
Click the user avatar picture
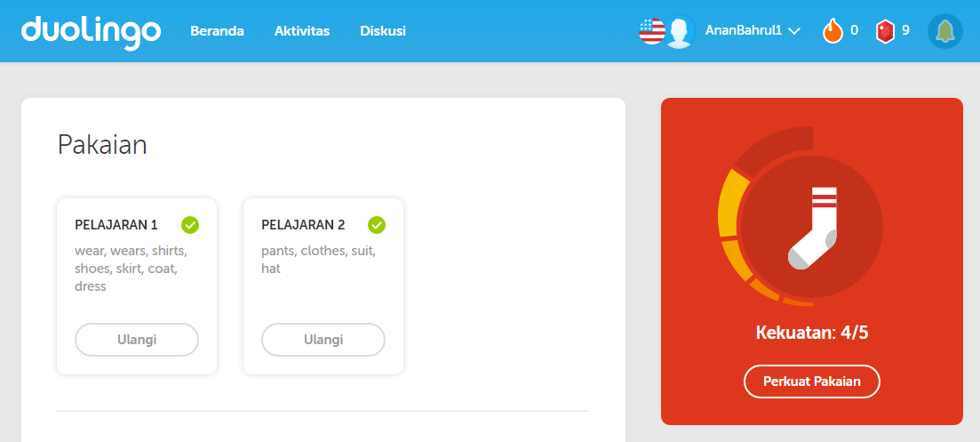(679, 31)
